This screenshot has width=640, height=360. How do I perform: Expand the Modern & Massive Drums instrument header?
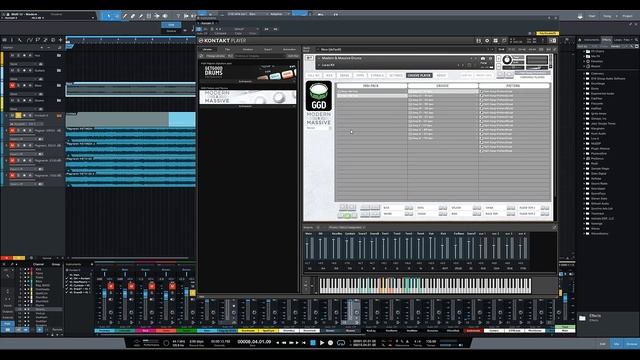pyautogui.click(x=319, y=58)
